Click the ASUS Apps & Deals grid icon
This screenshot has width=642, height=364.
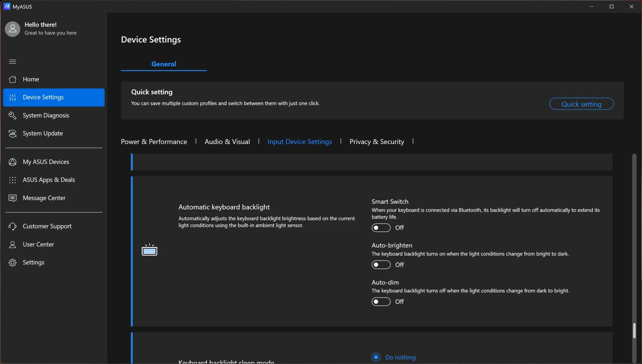pos(12,180)
